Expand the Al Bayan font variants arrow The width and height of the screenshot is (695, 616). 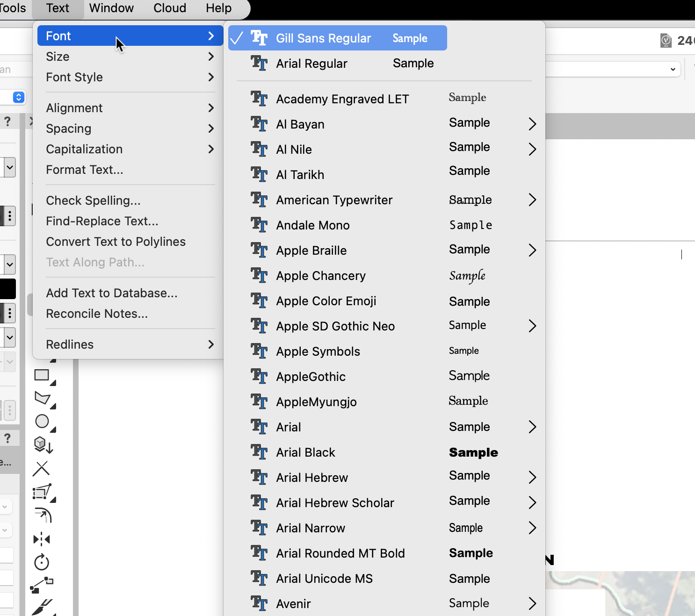pos(532,124)
